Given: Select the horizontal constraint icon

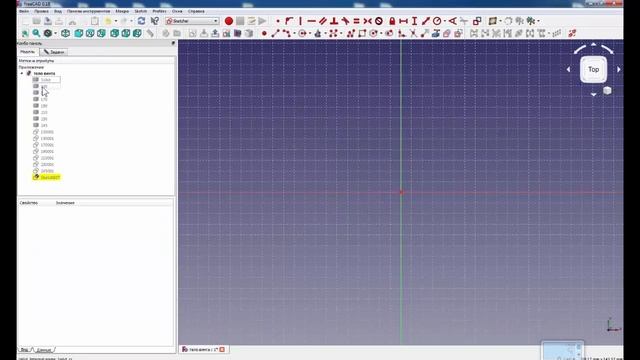Looking at the screenshot, I should click(x=311, y=21).
